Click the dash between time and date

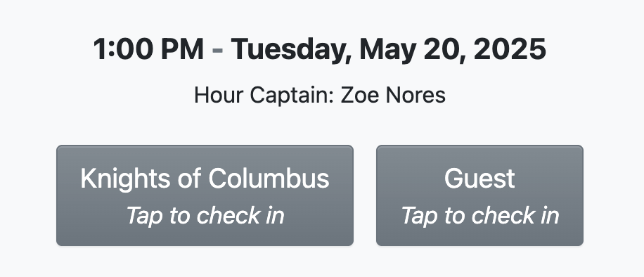point(218,51)
